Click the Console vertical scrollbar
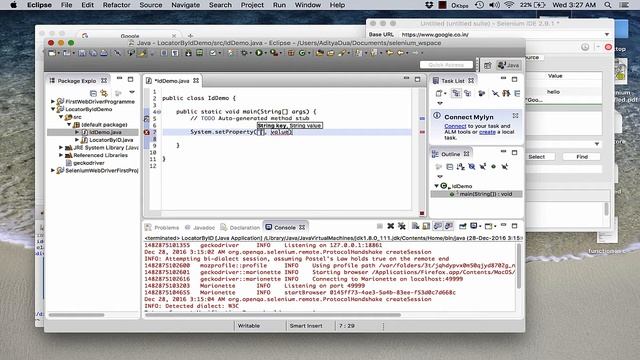640x360 pixels. (519, 266)
